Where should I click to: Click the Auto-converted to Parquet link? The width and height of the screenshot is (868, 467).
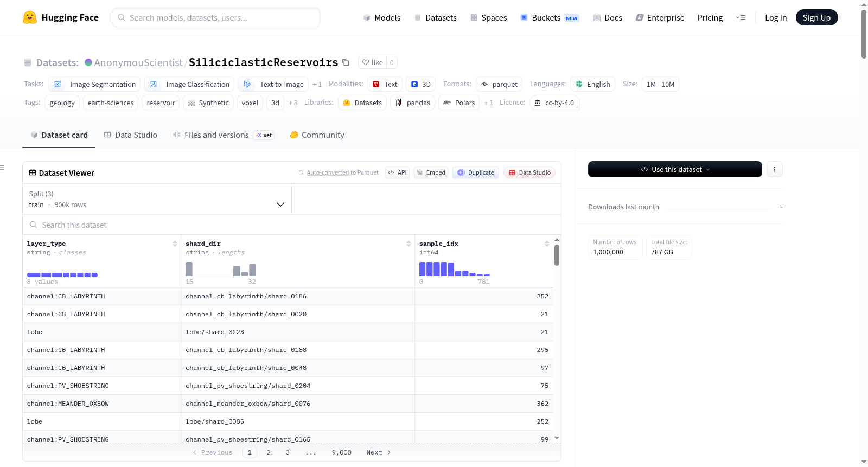click(328, 172)
